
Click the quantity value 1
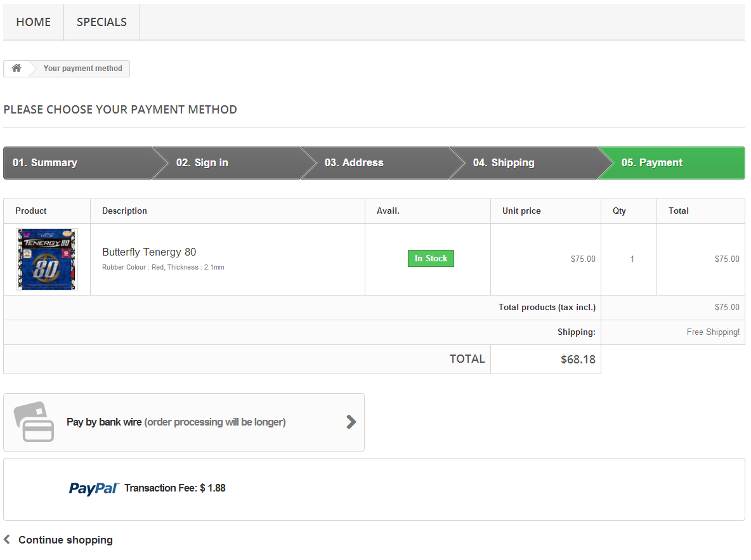pos(632,259)
